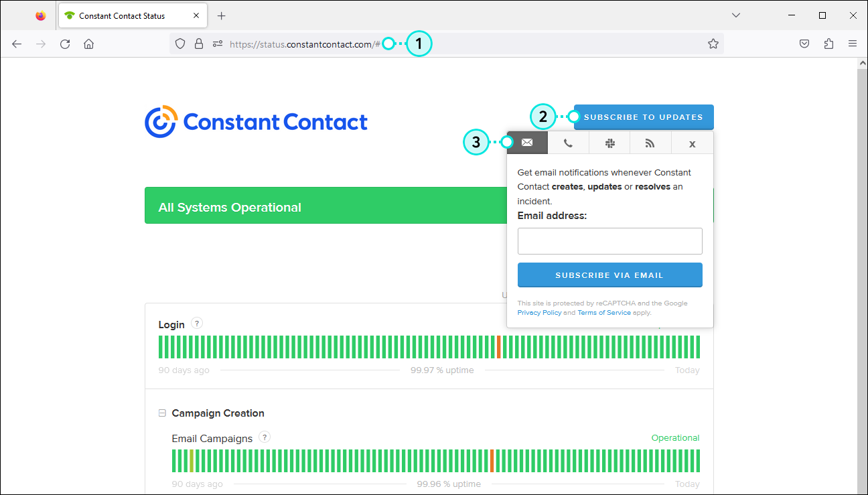Select the Slack subscription tab

click(609, 143)
